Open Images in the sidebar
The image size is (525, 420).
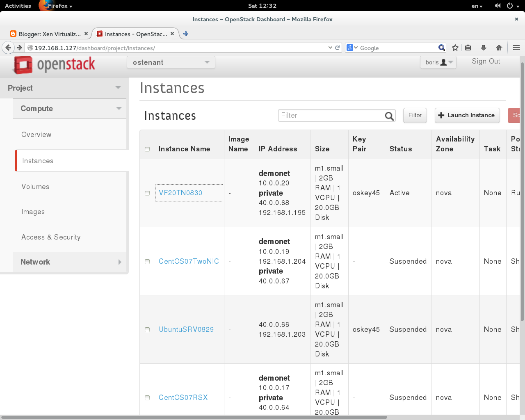(x=33, y=212)
